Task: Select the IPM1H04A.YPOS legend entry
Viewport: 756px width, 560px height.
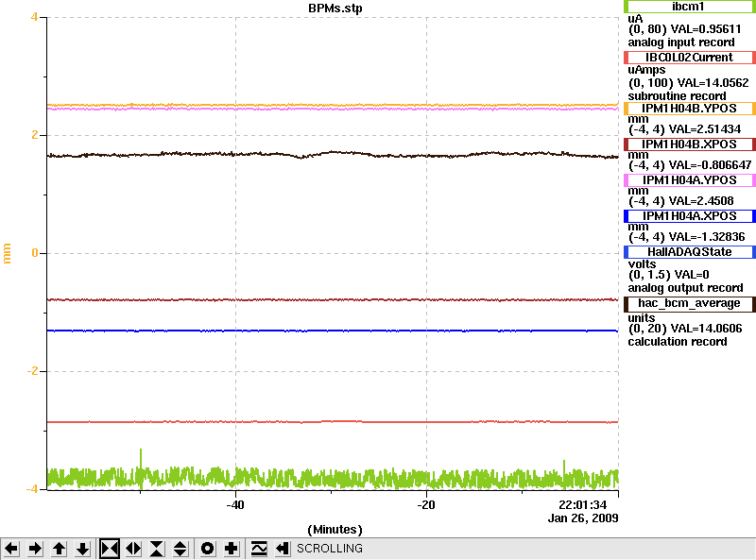Action: coord(690,180)
